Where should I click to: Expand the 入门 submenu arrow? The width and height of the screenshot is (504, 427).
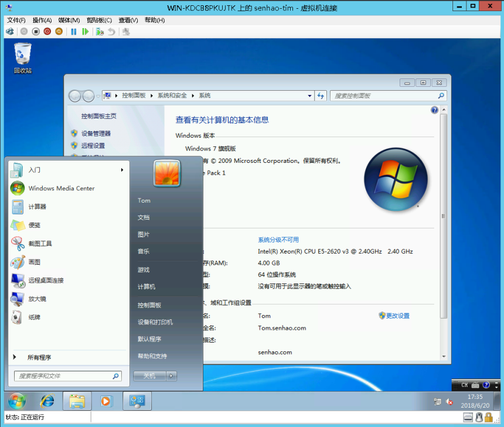[122, 170]
